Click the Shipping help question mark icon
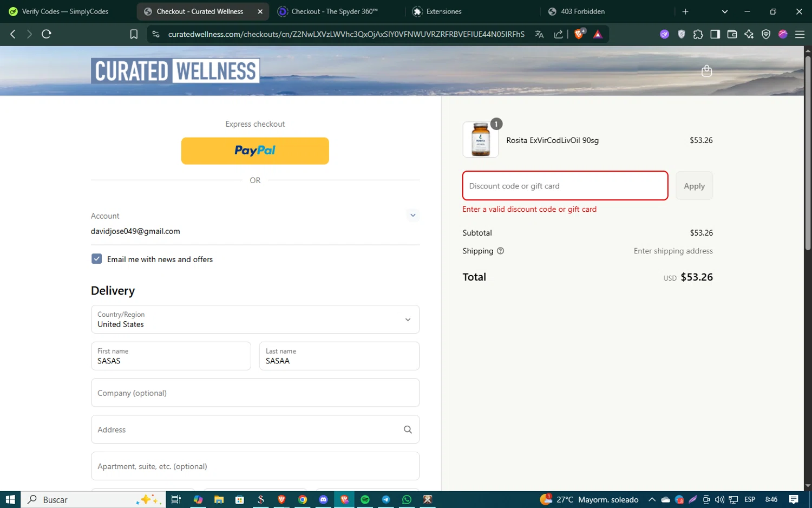812x508 pixels. [x=500, y=251]
